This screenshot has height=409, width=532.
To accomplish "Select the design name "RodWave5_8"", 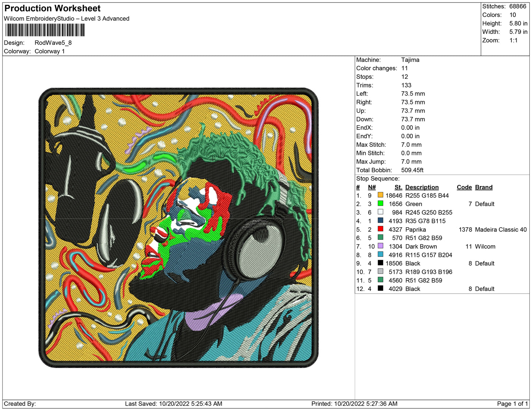I will click(x=53, y=43).
